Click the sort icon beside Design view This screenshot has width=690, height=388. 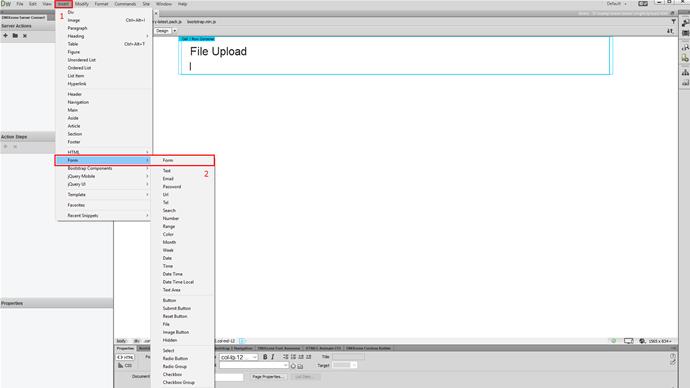(670, 31)
